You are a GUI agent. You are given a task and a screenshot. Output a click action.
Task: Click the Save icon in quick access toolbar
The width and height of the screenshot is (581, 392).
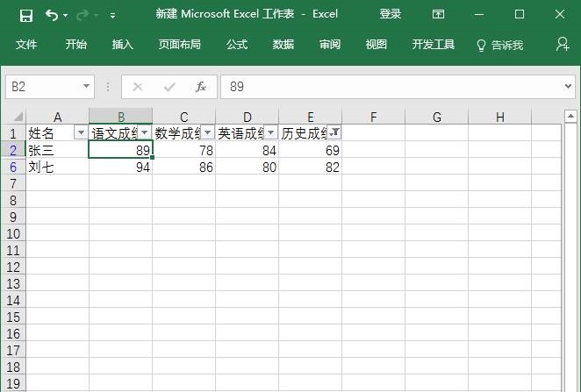coord(26,16)
